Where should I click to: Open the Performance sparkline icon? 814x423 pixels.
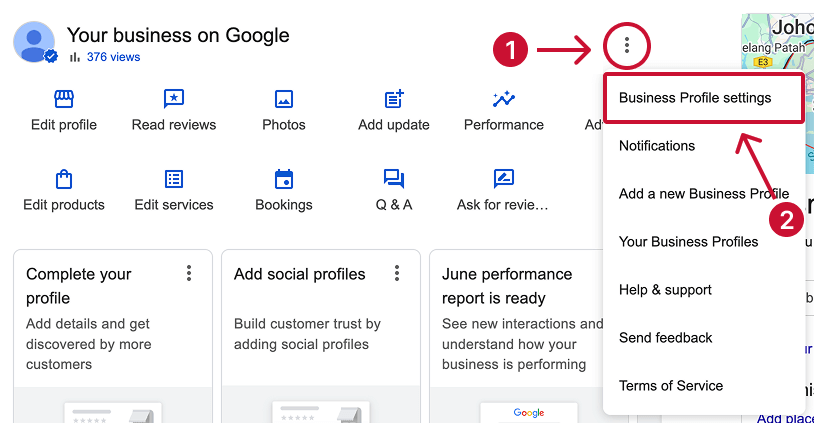(x=504, y=99)
